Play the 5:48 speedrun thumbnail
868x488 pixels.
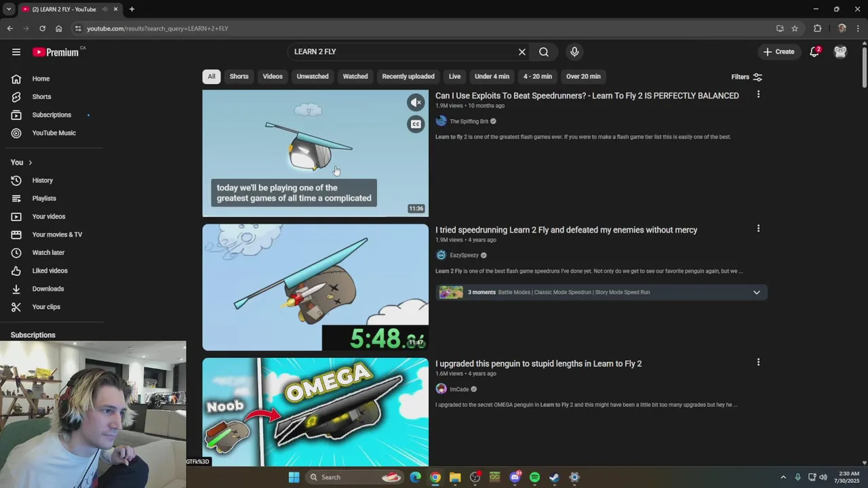pos(315,287)
